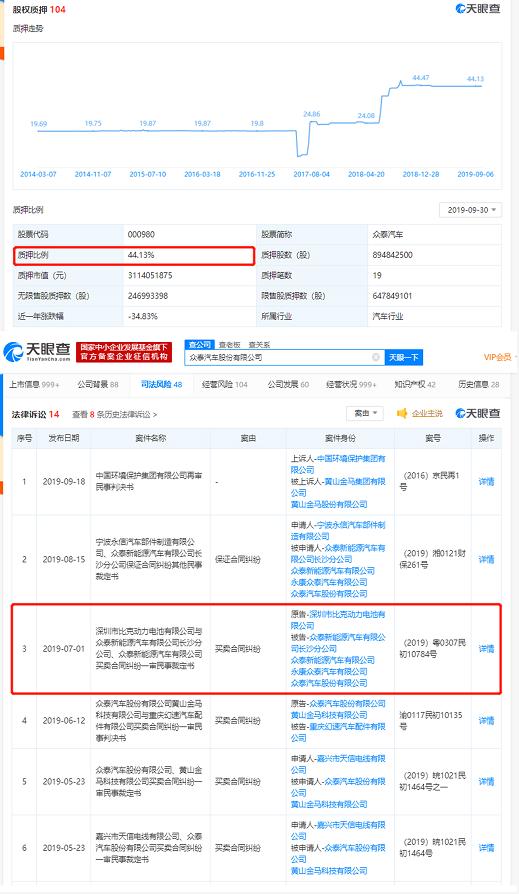Screen dimensions: 519x894
Task: Select the 3114051875 pledge market value
Action: [151, 275]
